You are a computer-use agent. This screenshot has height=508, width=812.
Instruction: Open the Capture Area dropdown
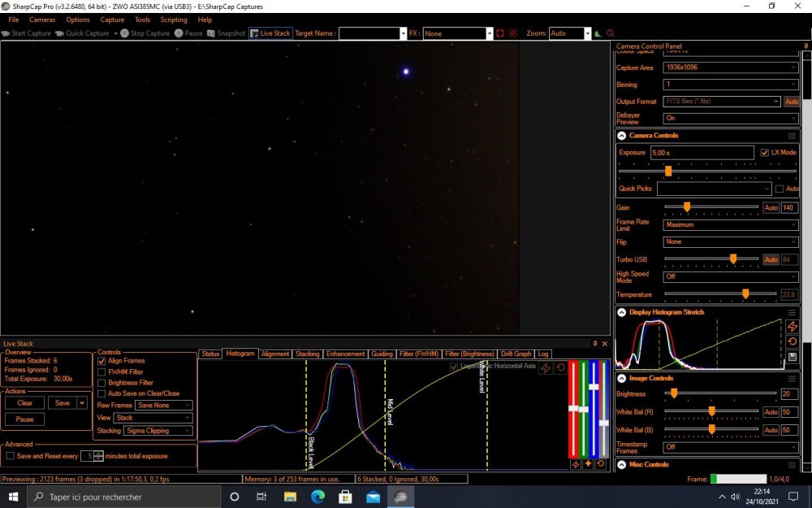point(730,67)
